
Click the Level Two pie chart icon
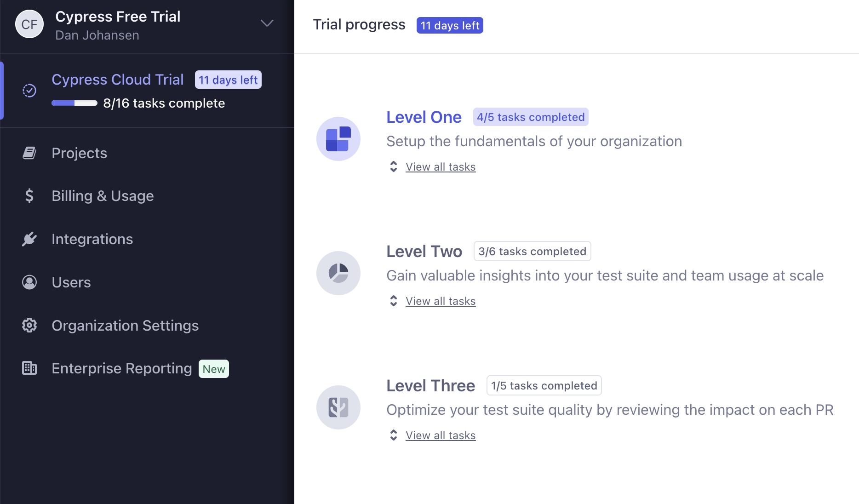pos(338,273)
